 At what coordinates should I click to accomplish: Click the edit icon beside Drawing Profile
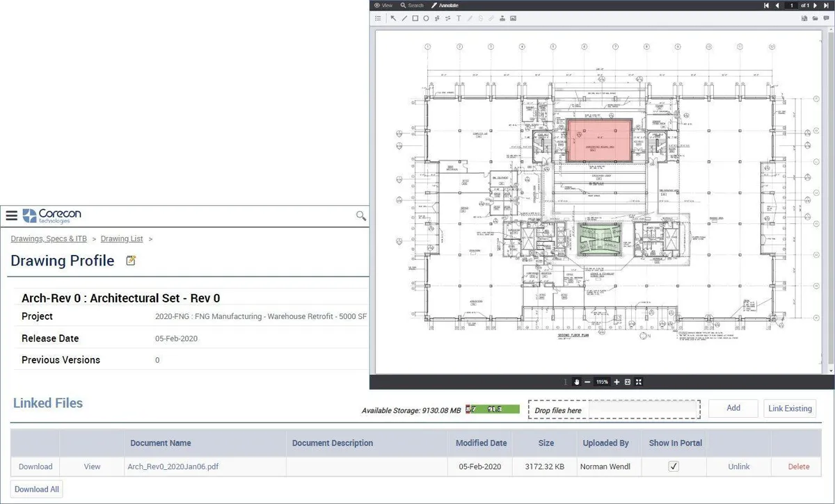[x=130, y=261]
